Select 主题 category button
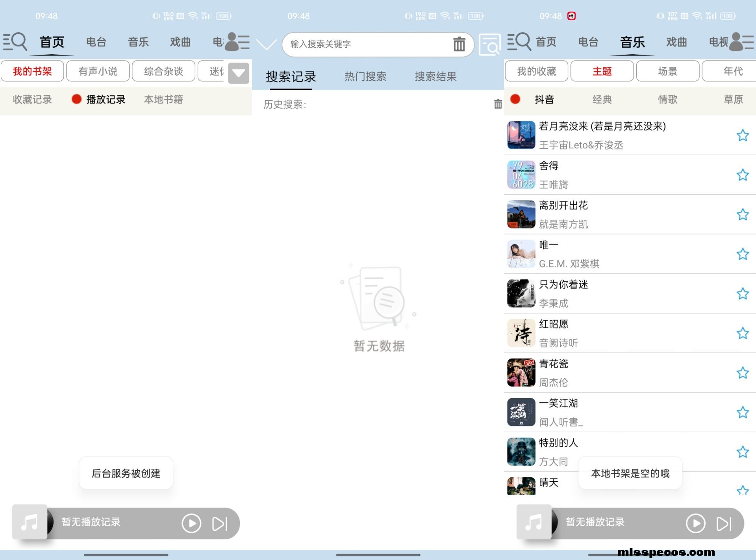The image size is (756, 560). pyautogui.click(x=602, y=71)
